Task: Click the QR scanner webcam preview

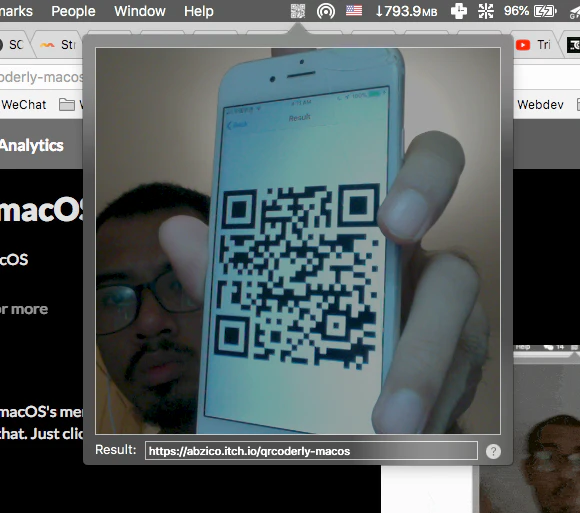Action: click(298, 241)
